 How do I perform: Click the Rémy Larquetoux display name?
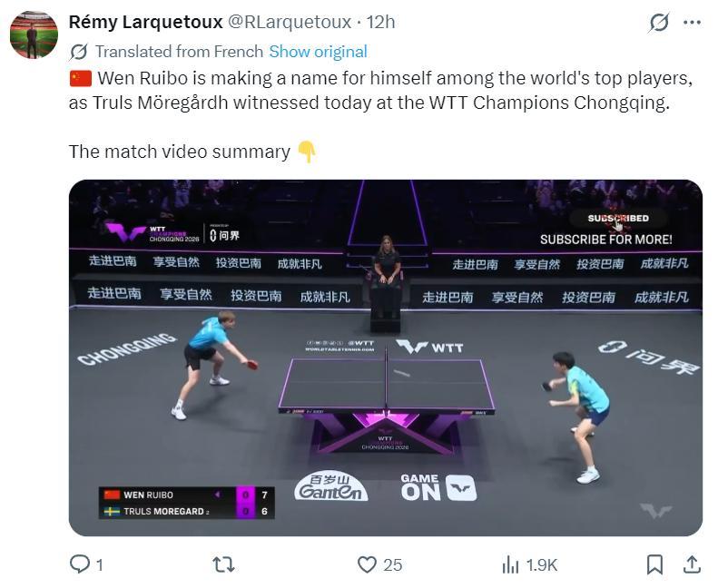coord(145,22)
